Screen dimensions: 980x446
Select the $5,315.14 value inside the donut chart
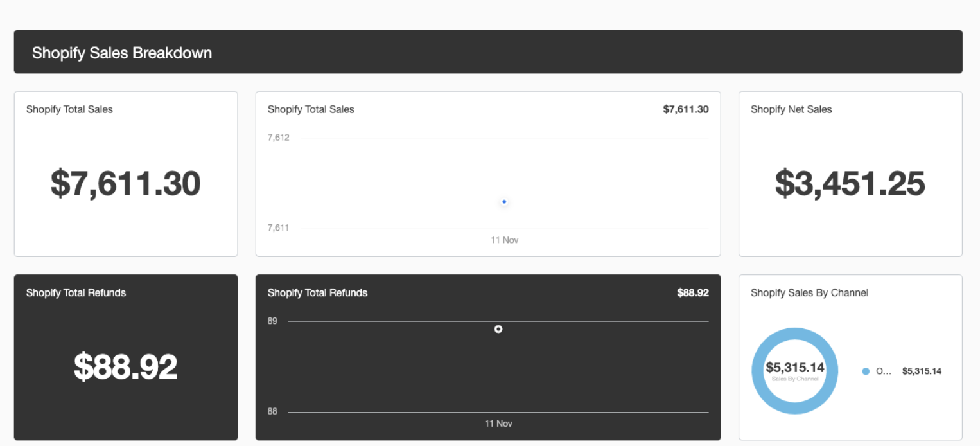pos(794,368)
